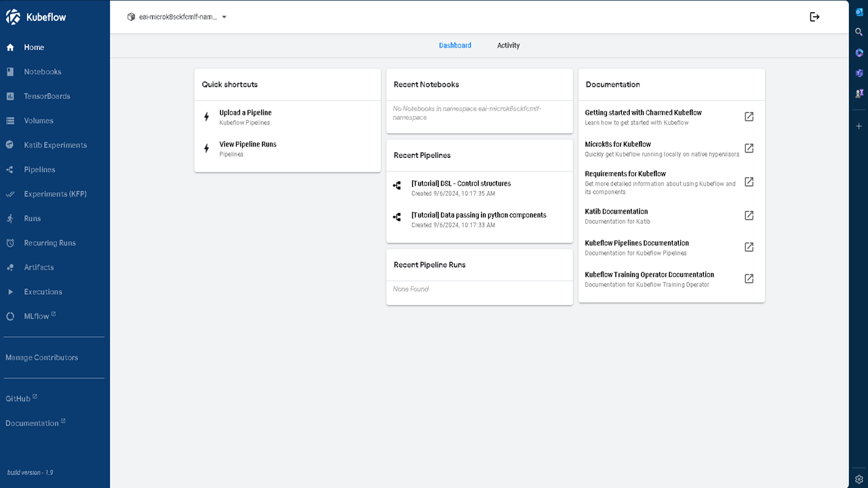868x488 pixels.
Task: Click the Pipelines sidebar icon
Action: pos(10,169)
